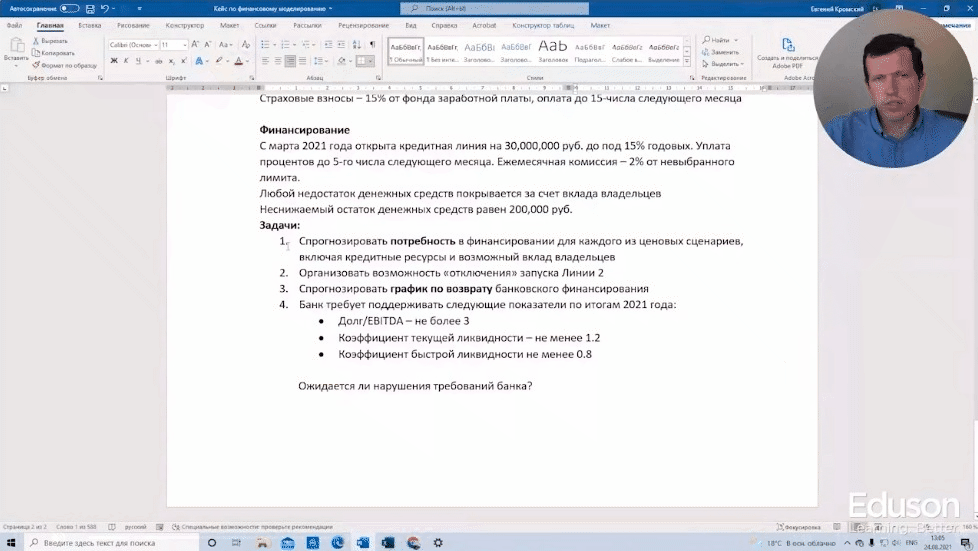Toggle Subscript formatting
The width and height of the screenshot is (978, 551).
(172, 61)
